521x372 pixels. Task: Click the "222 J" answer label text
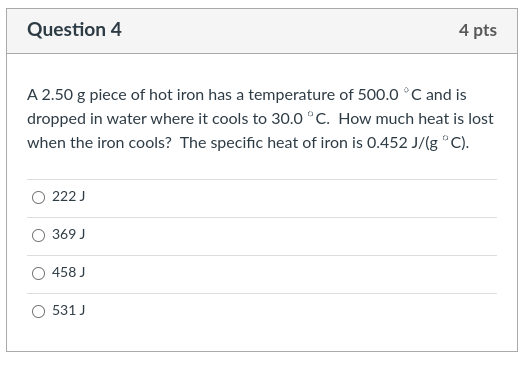tap(69, 196)
